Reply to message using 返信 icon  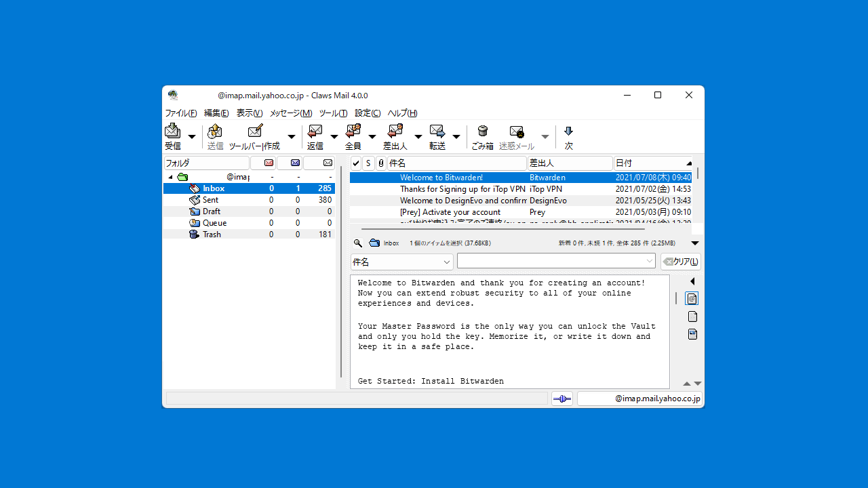[x=315, y=131]
